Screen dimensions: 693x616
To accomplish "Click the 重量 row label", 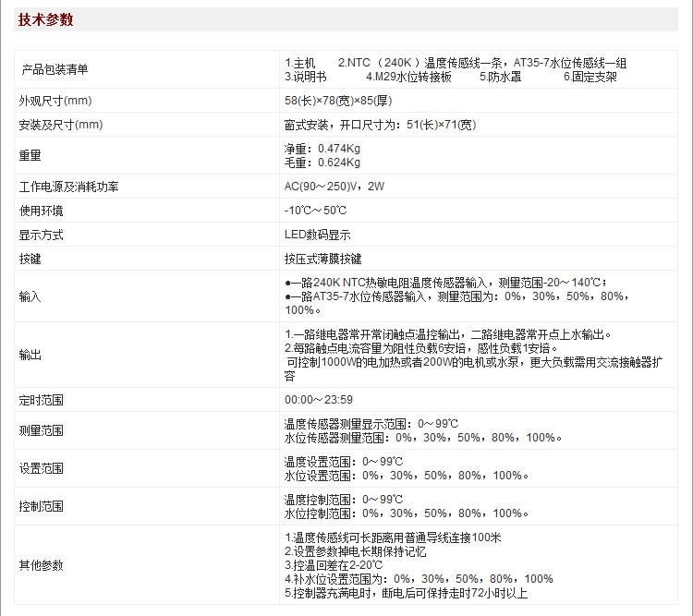I will pyautogui.click(x=30, y=155).
